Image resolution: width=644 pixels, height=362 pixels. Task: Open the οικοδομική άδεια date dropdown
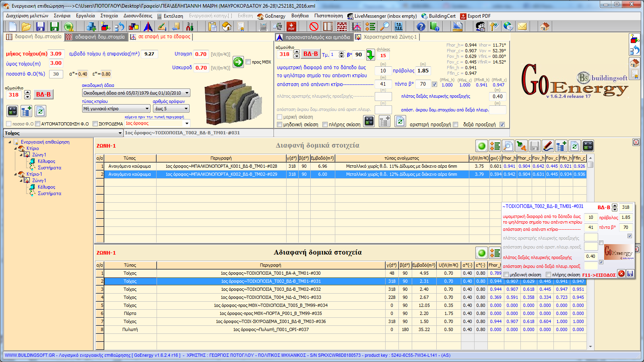tap(187, 93)
